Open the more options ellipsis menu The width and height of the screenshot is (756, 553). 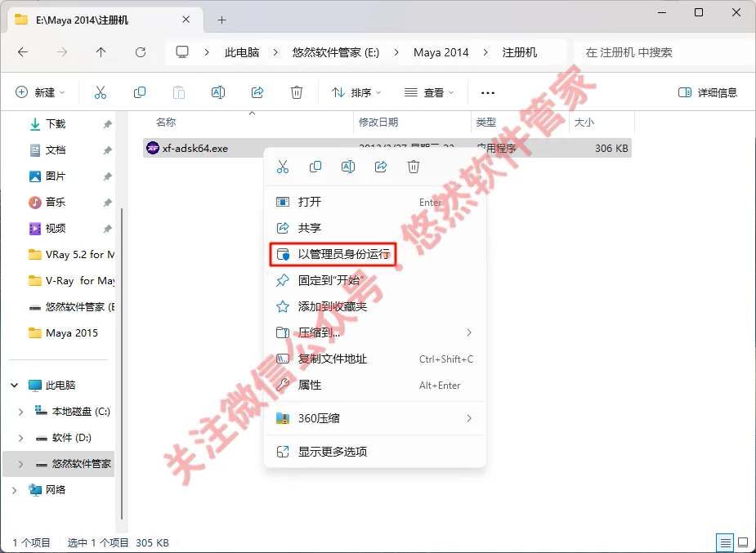pyautogui.click(x=488, y=92)
